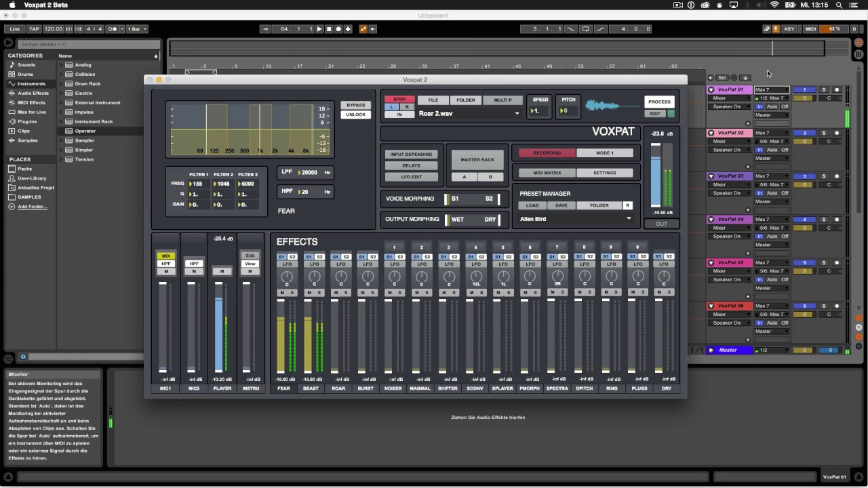Set VoxPat 01 monitoring to Auto
Screen dimensions: 868x488
pyautogui.click(x=772, y=107)
